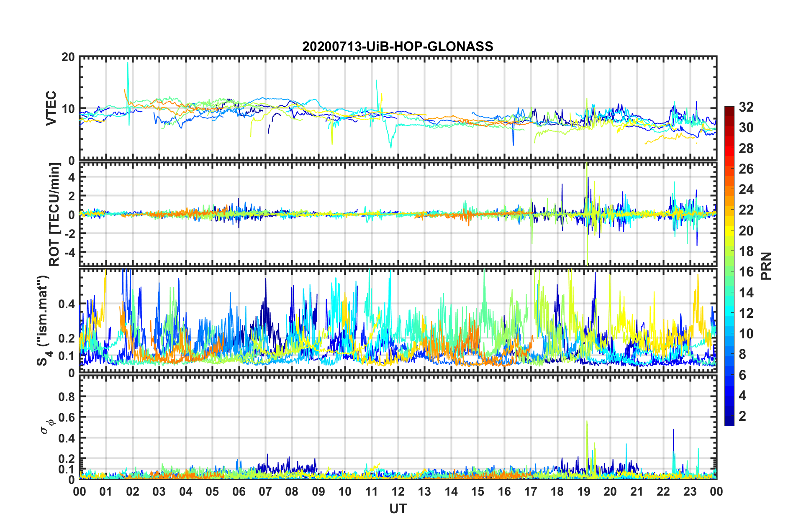Click the sigma phi tick label 0.8
This screenshot has width=796, height=532.
tap(67, 396)
